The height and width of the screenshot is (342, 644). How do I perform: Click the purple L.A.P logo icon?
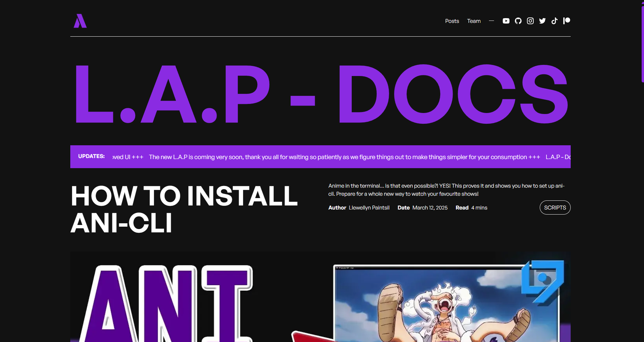tap(80, 21)
